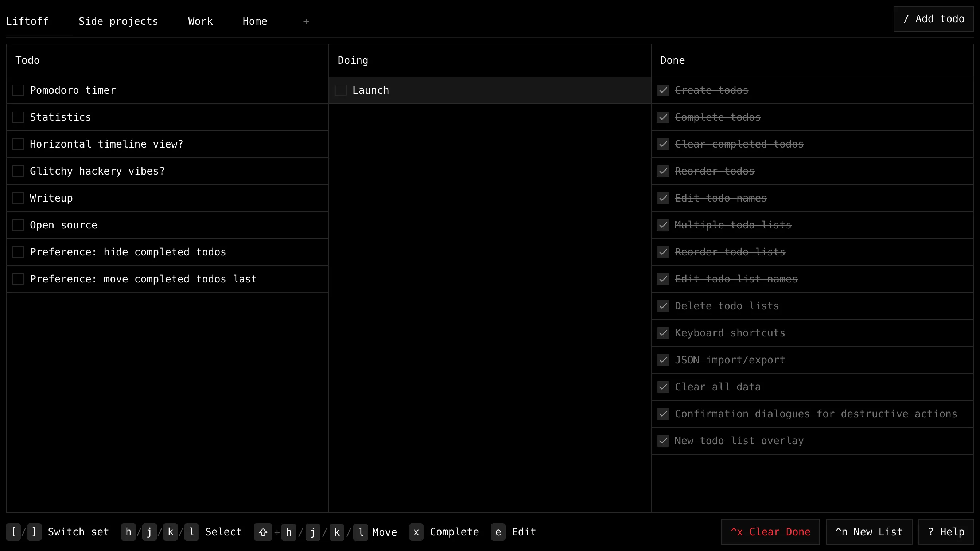980x551 pixels.
Task: Select the Glitchy hackery vibes? todo text
Action: click(97, 172)
